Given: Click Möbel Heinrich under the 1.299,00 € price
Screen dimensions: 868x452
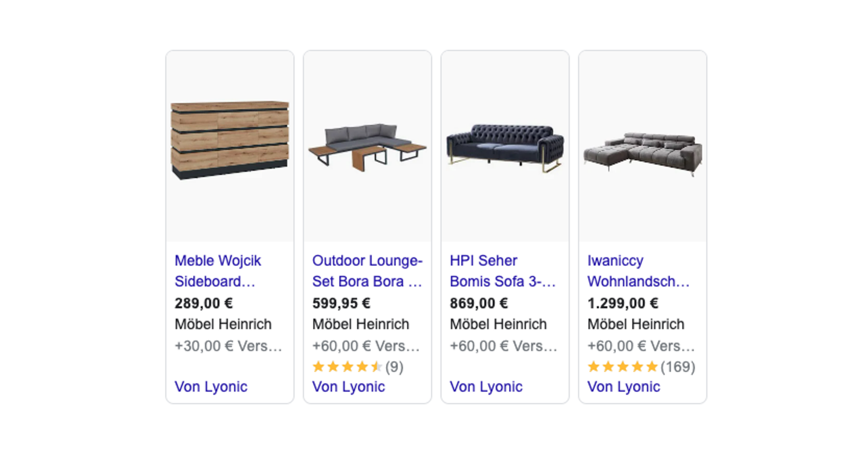Looking at the screenshot, I should tap(636, 324).
